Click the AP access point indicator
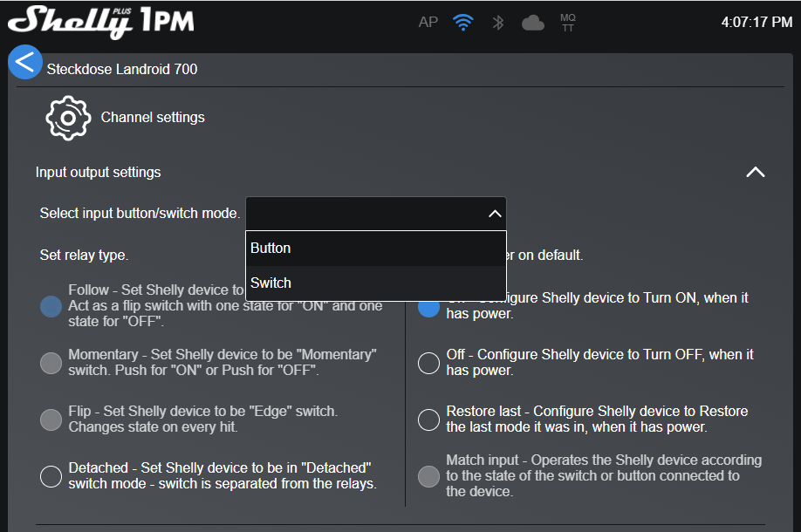 coord(428,23)
